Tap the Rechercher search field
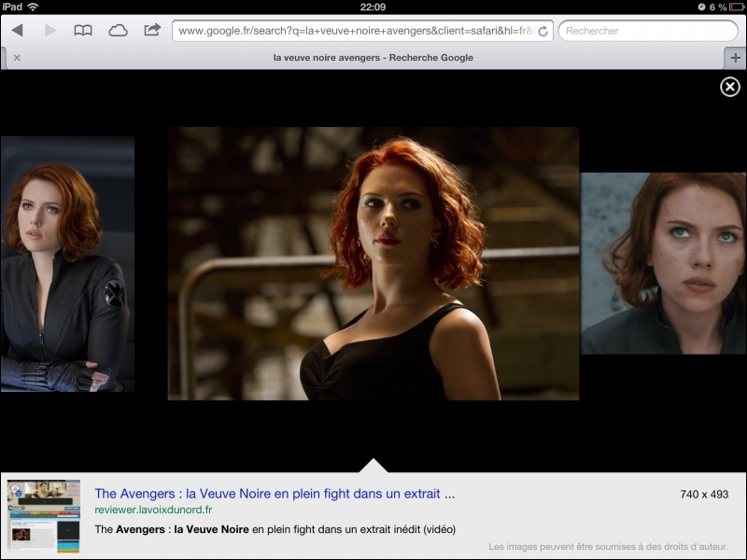747x560 pixels. coord(648,31)
